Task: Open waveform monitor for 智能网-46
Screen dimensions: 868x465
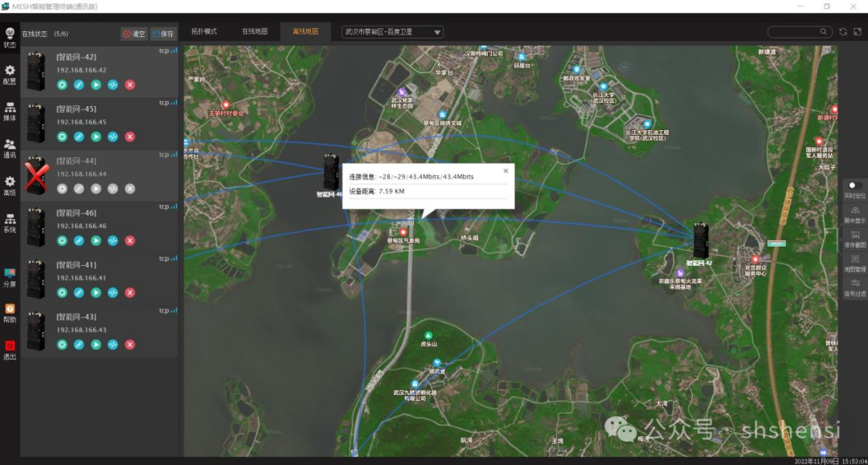Action: click(113, 240)
